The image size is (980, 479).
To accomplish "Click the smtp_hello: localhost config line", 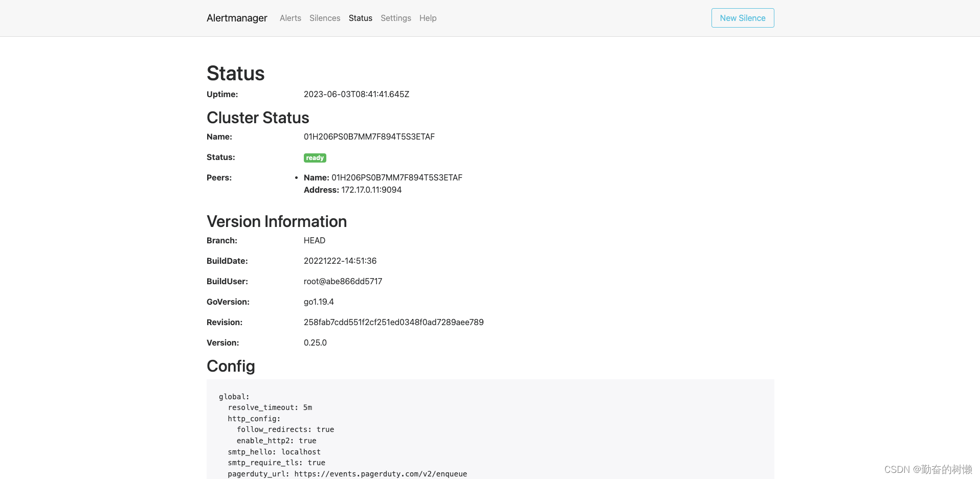I will click(274, 452).
